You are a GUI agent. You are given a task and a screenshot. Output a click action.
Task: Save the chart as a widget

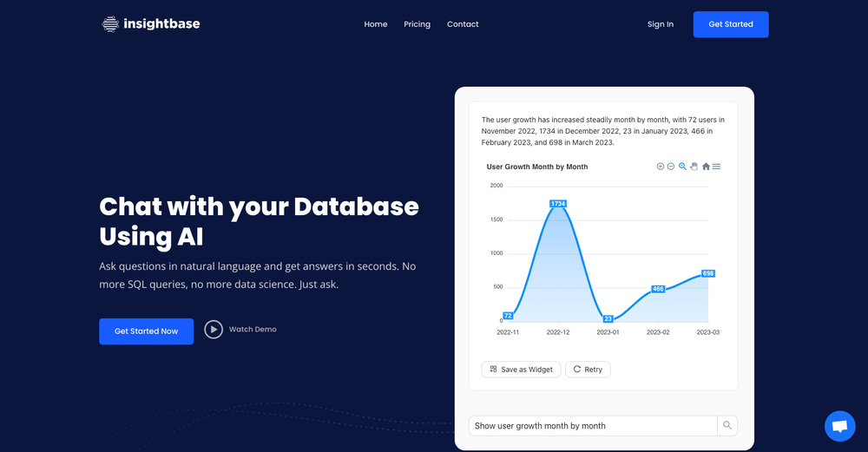tap(521, 370)
